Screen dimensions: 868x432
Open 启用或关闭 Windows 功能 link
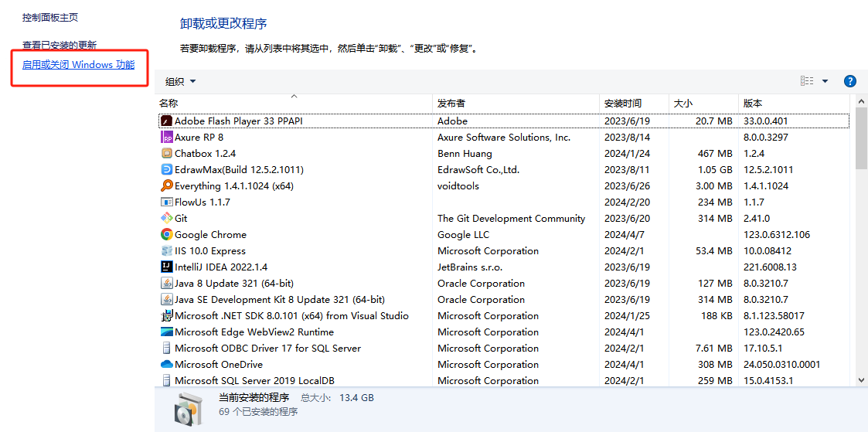[78, 65]
